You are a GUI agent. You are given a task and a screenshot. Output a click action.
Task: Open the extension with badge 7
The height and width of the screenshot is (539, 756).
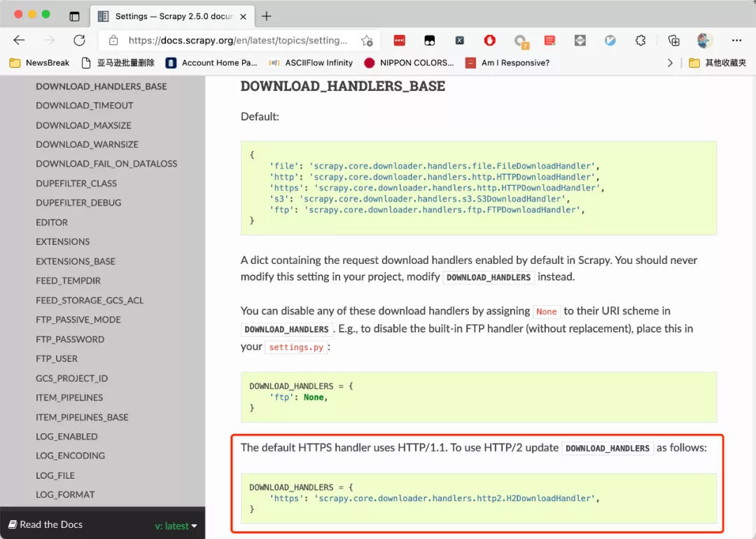click(521, 41)
